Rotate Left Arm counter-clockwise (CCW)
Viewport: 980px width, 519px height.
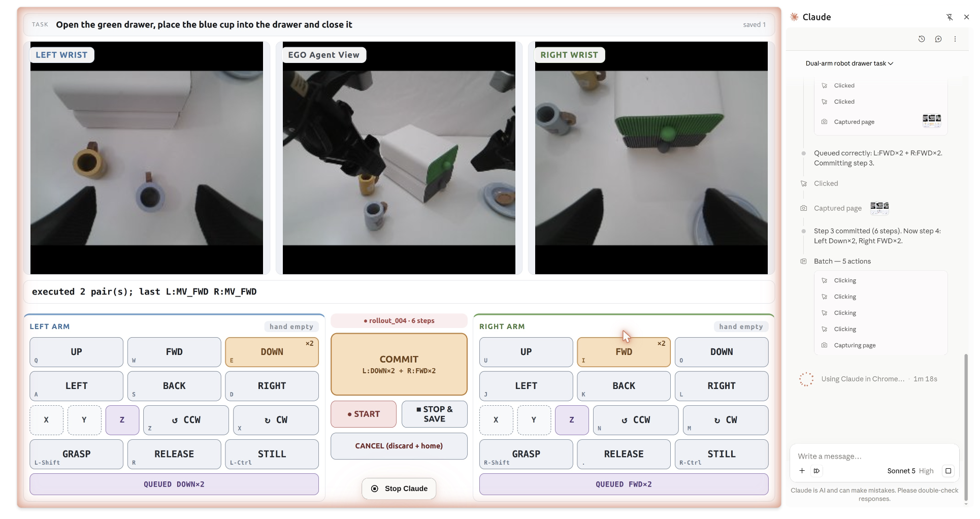pos(186,420)
